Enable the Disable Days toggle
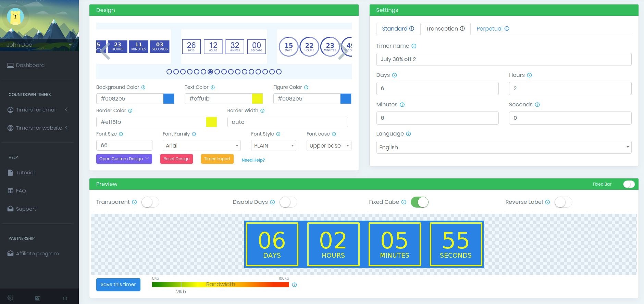The height and width of the screenshot is (304, 644). tap(288, 202)
